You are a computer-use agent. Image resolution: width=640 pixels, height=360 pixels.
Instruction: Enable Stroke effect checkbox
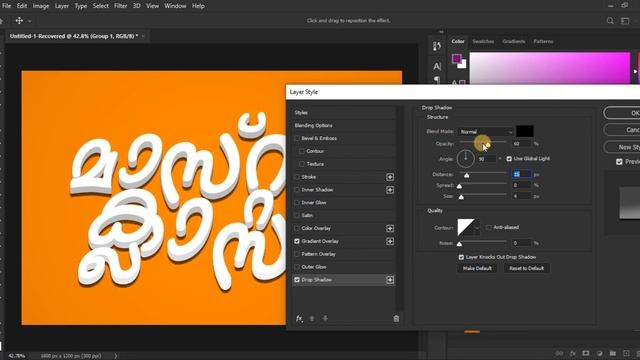click(x=297, y=177)
